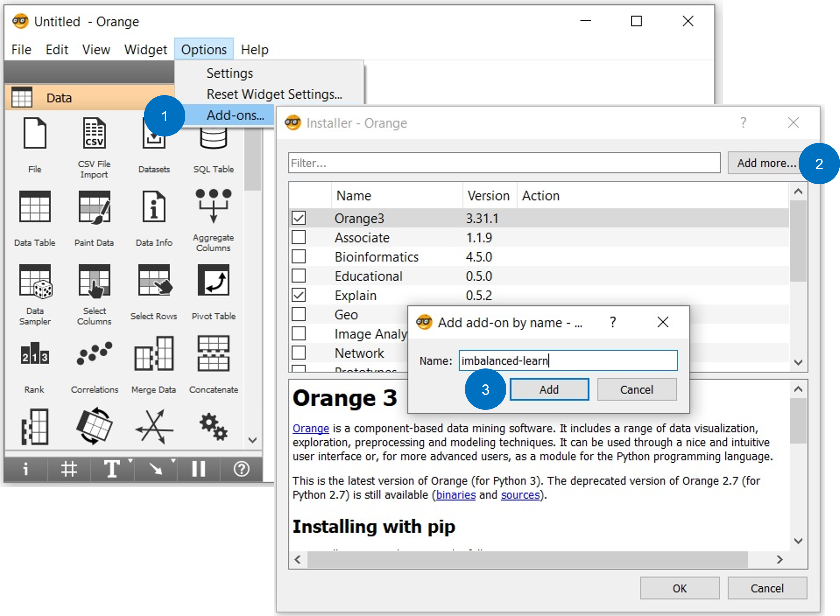Screen dimensions: 840x616
Task: Focus the add-on Filter text field
Action: click(504, 163)
